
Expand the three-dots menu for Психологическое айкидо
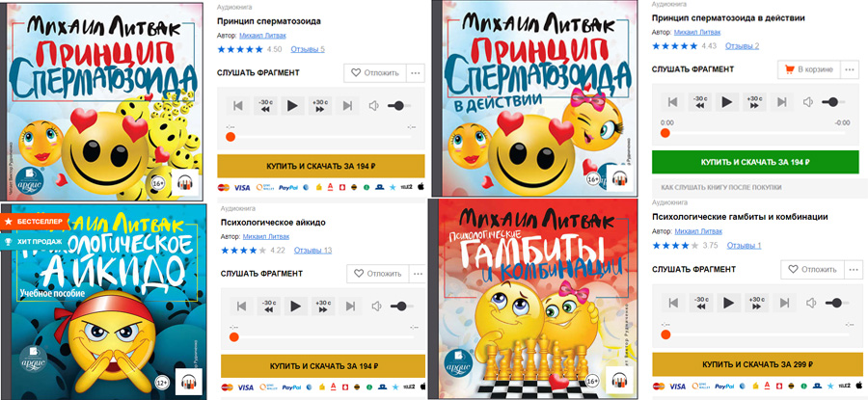(x=418, y=274)
